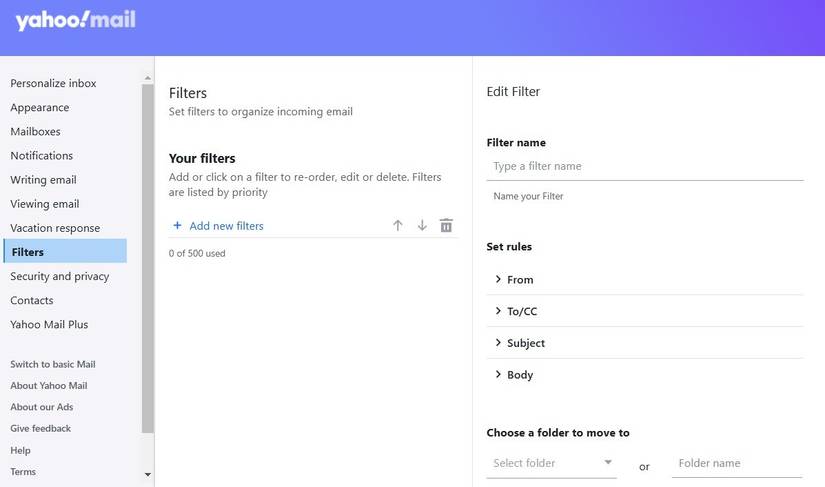Go to Vacation response settings
Viewport: 825px width, 487px height.
pos(55,228)
